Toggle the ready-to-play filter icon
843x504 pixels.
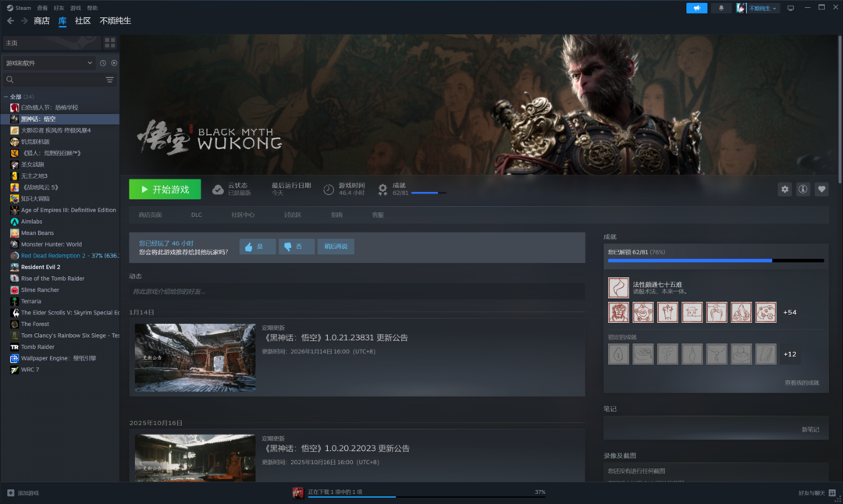114,63
